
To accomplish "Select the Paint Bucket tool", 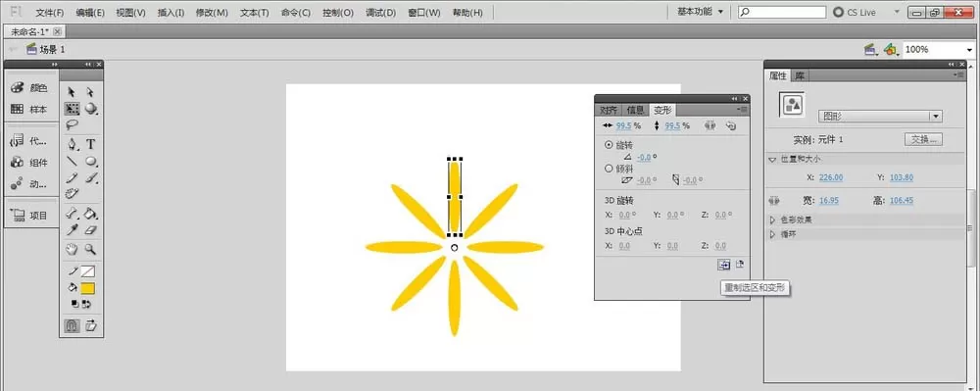I will coord(91,214).
